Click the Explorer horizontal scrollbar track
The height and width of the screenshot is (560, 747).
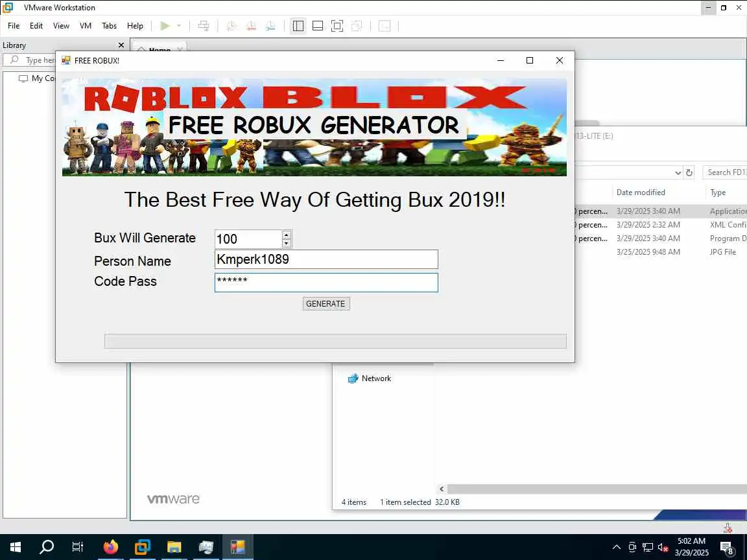pos(597,489)
